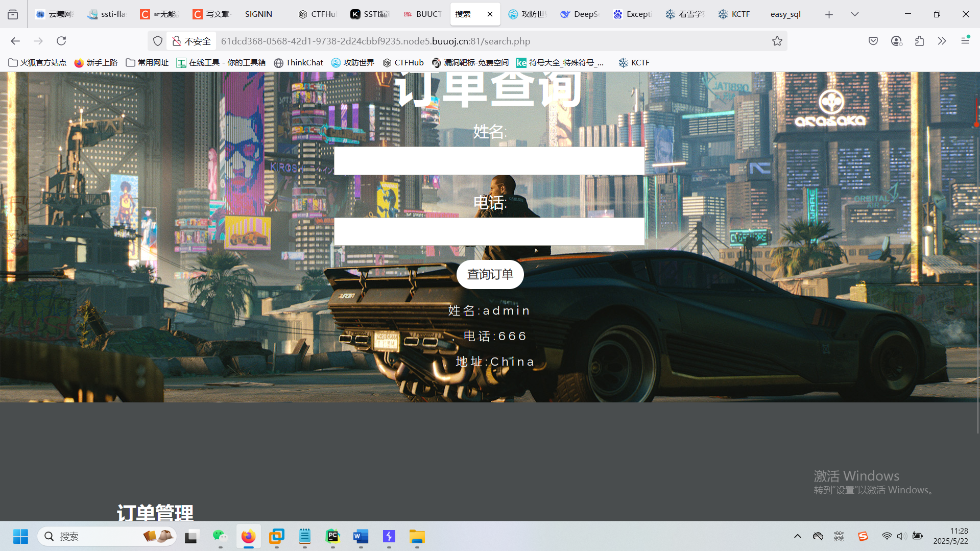980x551 pixels.
Task: Open a new tab with plus button
Action: (829, 14)
